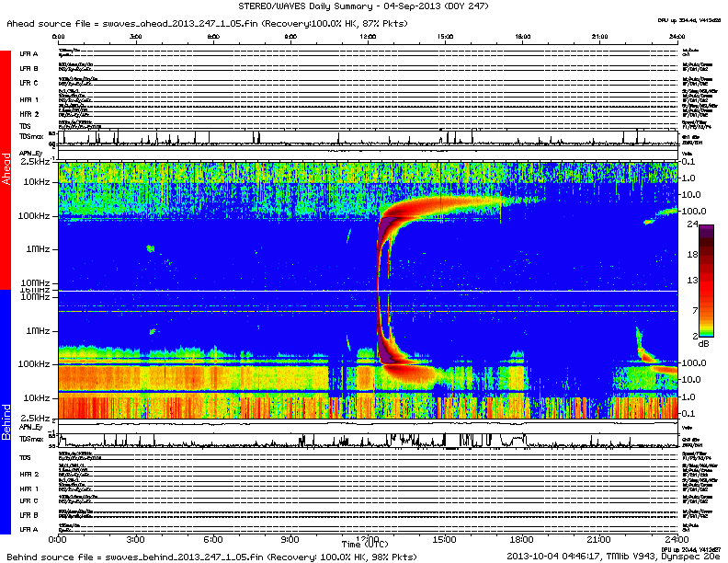Select the LFR B row label in Behind panel
The width and height of the screenshot is (728, 563).
(28, 515)
